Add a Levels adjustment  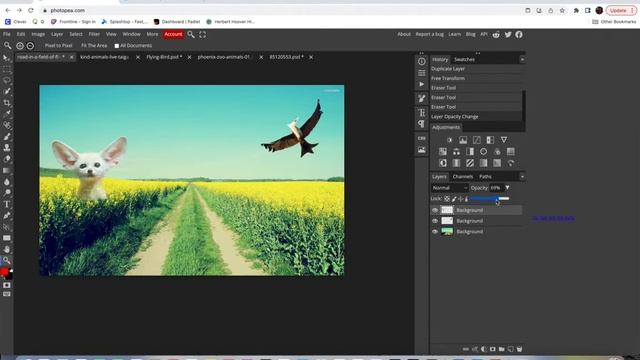tap(463, 140)
